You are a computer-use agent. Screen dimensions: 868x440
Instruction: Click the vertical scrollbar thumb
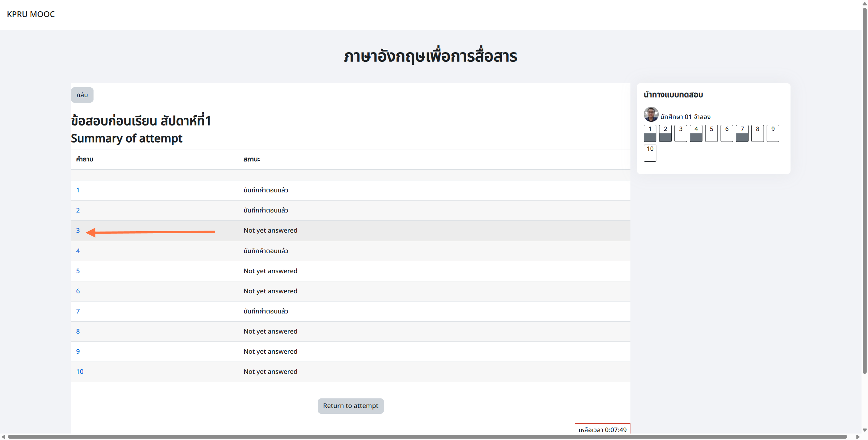pyautogui.click(x=865, y=191)
